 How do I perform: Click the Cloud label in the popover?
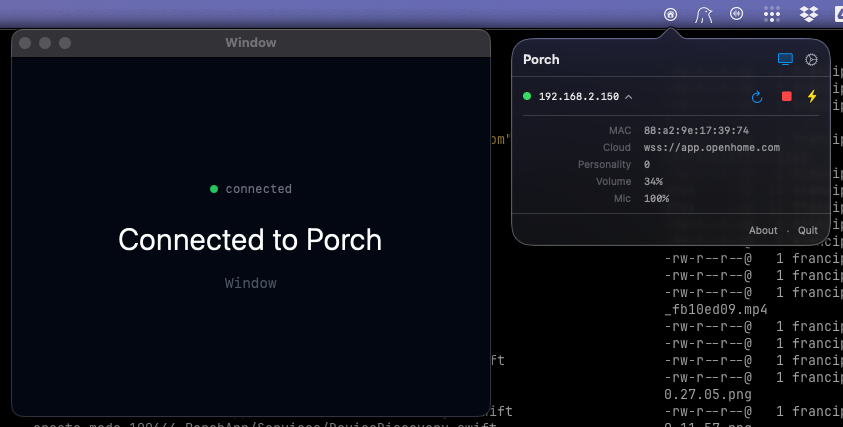pyautogui.click(x=617, y=147)
